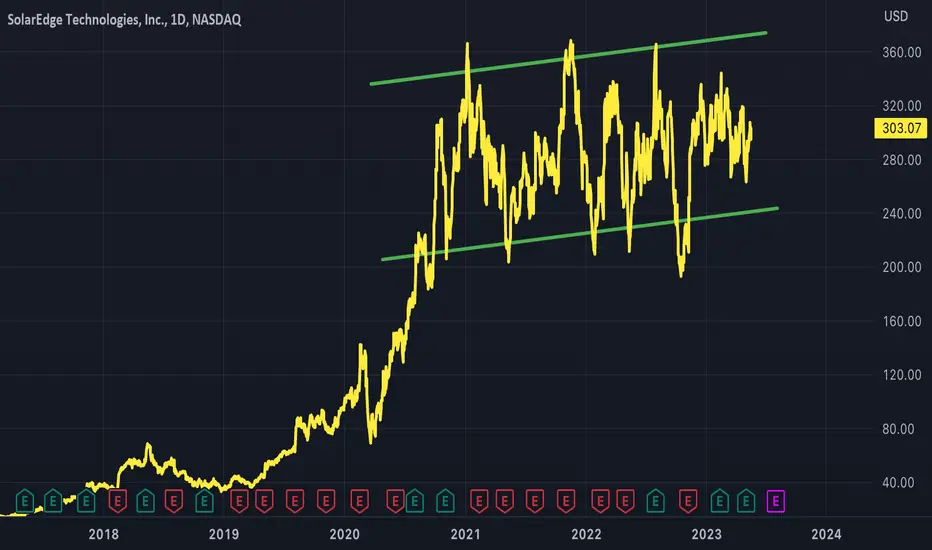Open green E marker just after 2023 label

tap(720, 501)
